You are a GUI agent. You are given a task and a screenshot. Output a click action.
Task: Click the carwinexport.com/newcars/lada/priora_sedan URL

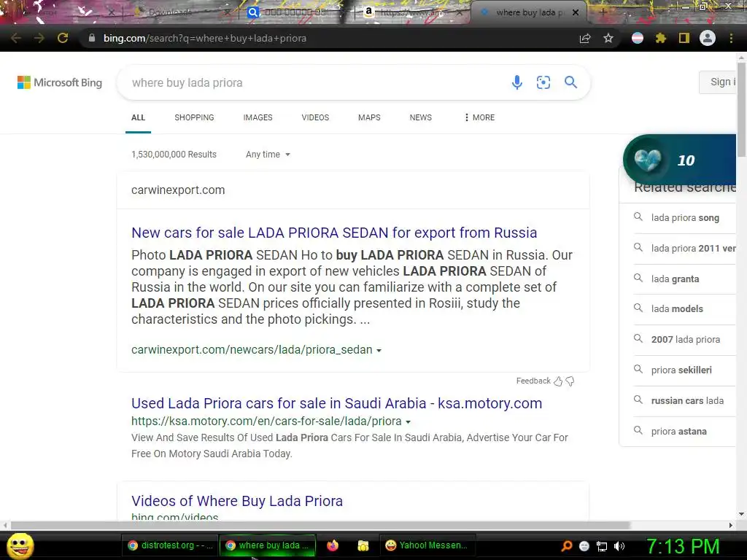(252, 349)
